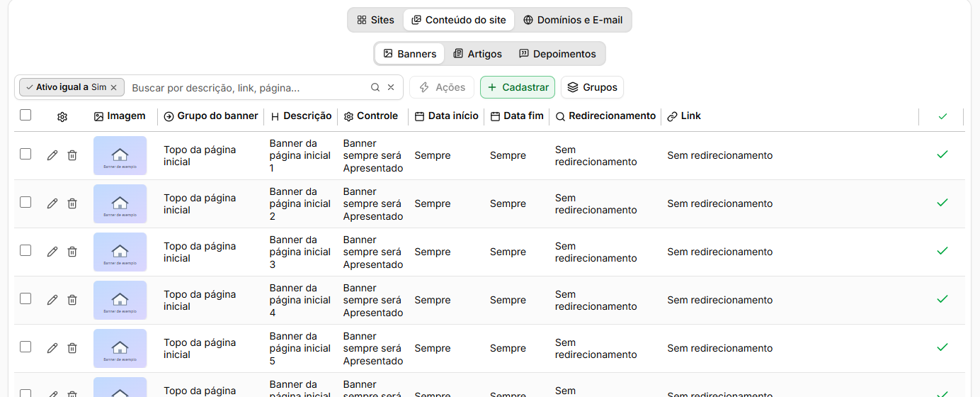
Task: Delete the Banner da página inicial 4 row
Action: 72,300
